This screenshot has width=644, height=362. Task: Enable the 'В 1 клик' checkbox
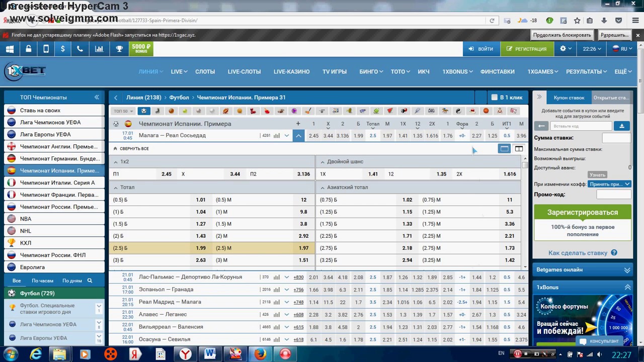(494, 98)
